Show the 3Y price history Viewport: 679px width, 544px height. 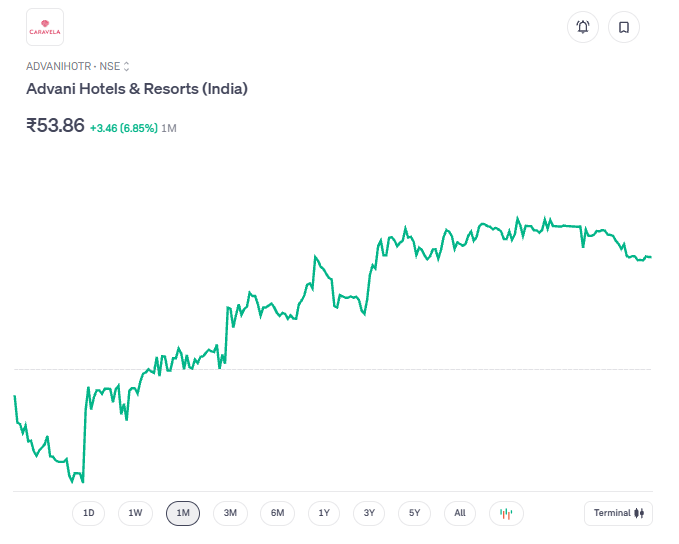pyautogui.click(x=369, y=513)
